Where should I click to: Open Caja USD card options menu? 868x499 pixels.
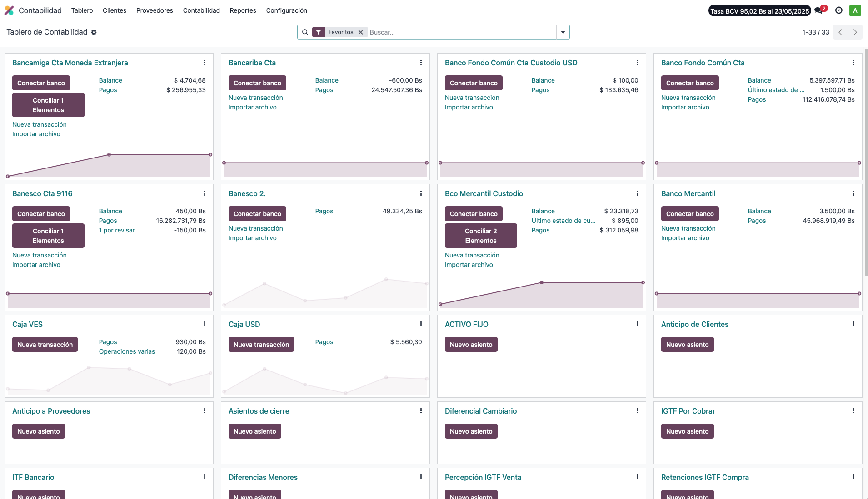click(x=421, y=324)
